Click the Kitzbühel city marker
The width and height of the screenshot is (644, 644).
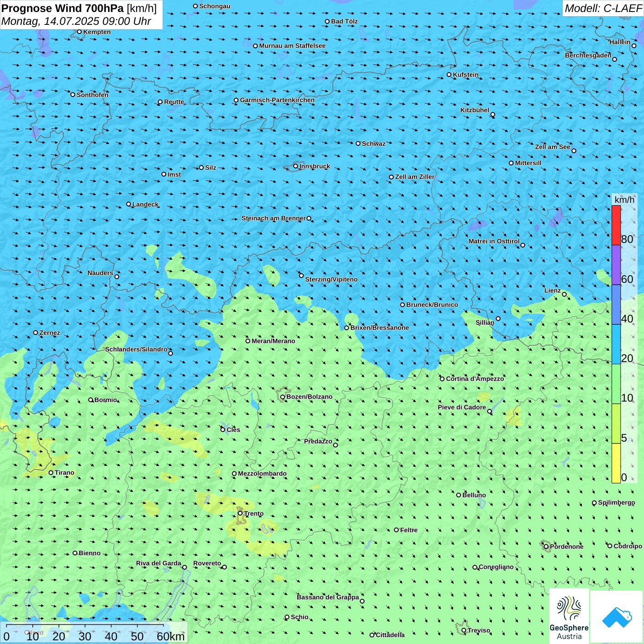(x=493, y=115)
